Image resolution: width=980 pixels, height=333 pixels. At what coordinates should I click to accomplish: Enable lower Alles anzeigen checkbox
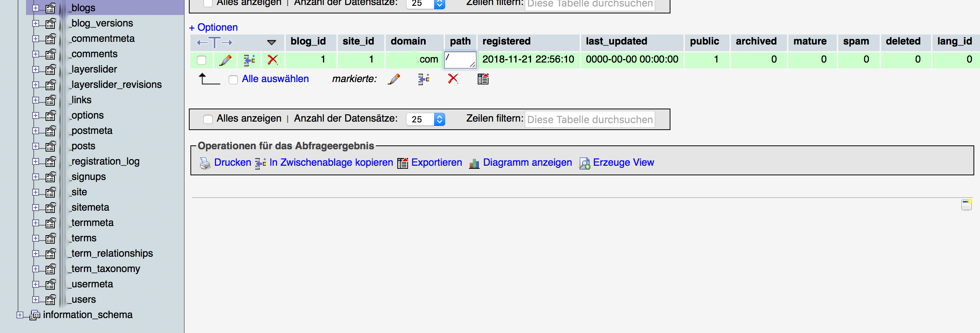(208, 119)
